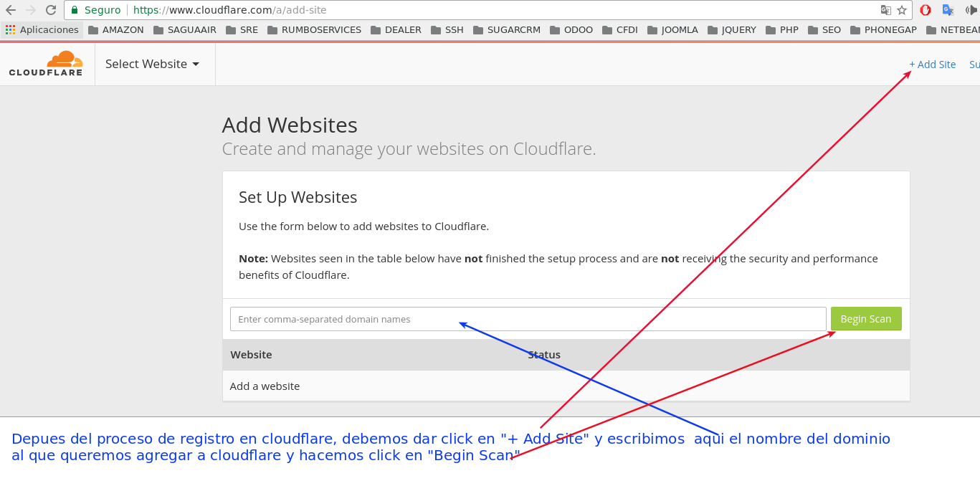The image size is (980, 491).
Task: Reload the page with the refresh icon
Action: (51, 10)
